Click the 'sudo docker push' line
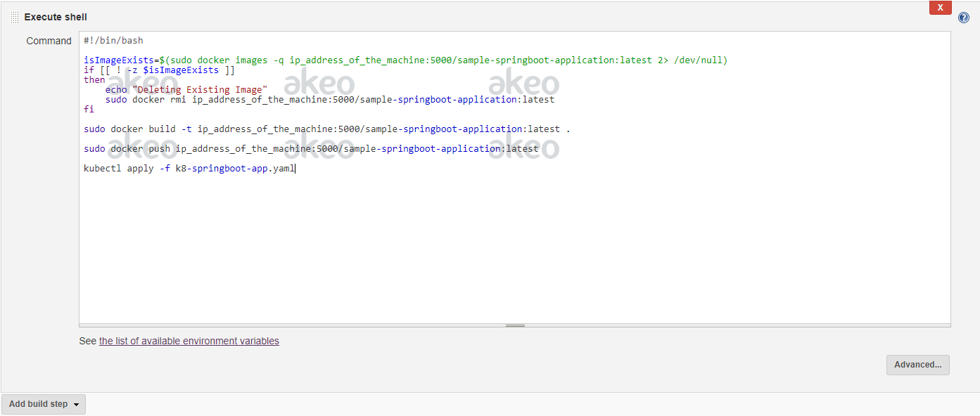The height and width of the screenshot is (416, 980). [311, 149]
